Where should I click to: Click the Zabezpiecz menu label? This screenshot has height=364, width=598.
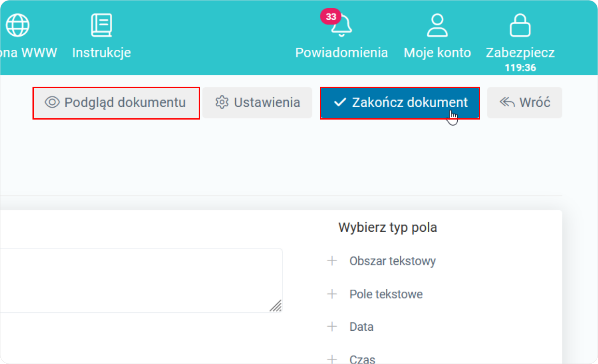(x=520, y=53)
